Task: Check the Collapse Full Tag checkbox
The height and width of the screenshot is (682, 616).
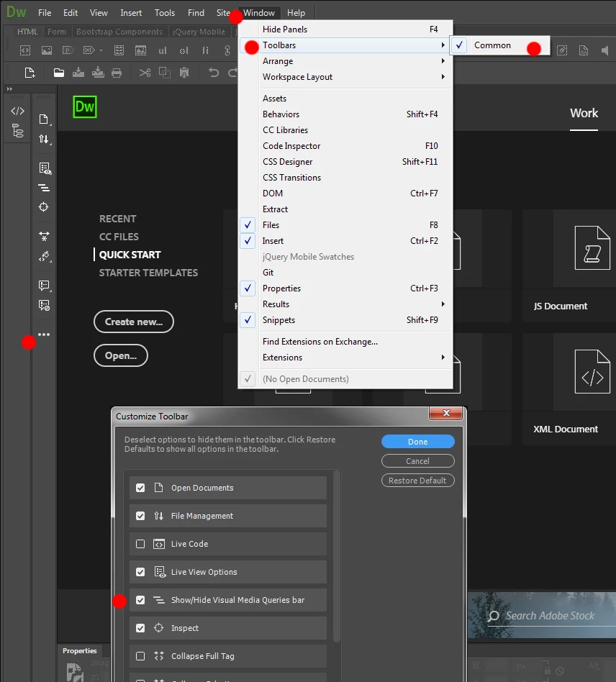Action: tap(140, 656)
